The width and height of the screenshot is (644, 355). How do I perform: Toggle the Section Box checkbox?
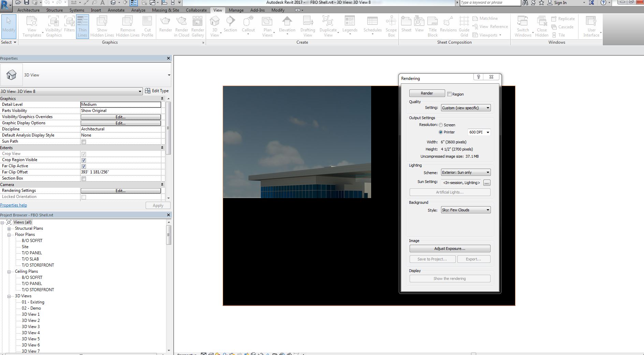click(84, 179)
